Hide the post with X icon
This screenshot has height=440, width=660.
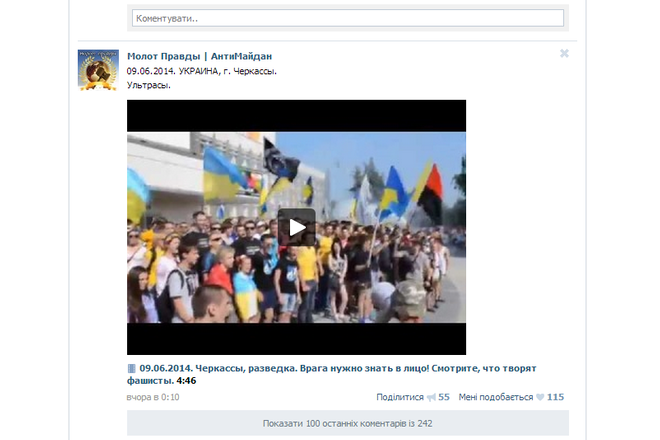coord(564,54)
